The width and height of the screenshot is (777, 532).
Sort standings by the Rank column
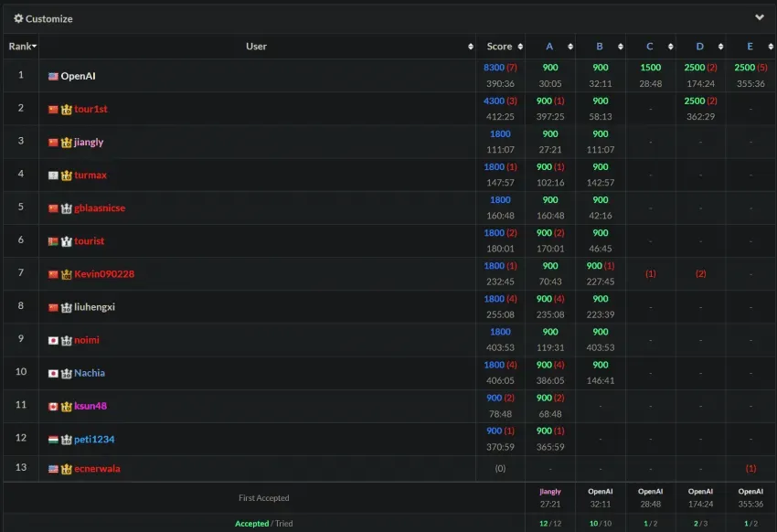pos(22,46)
